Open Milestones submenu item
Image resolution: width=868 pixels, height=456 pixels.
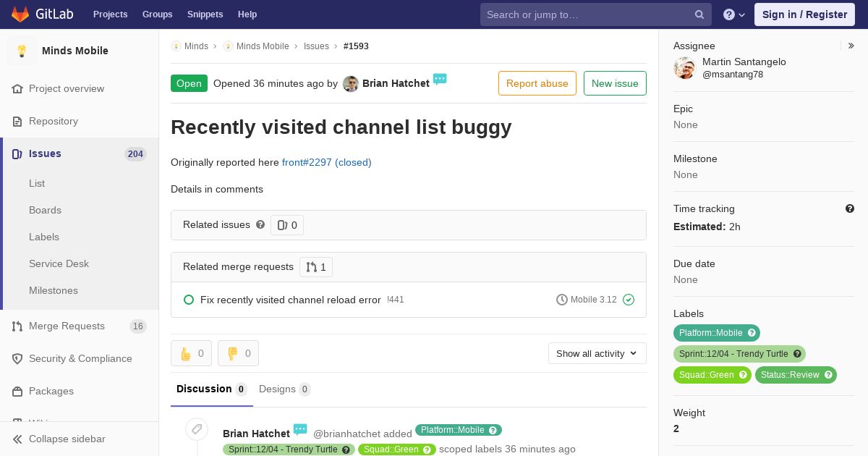pyautogui.click(x=54, y=291)
